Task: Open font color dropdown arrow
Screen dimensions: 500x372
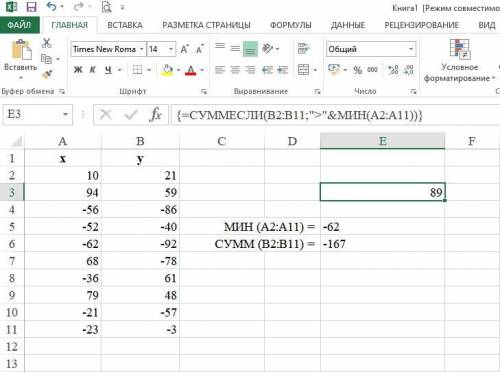Action: pyautogui.click(x=202, y=70)
